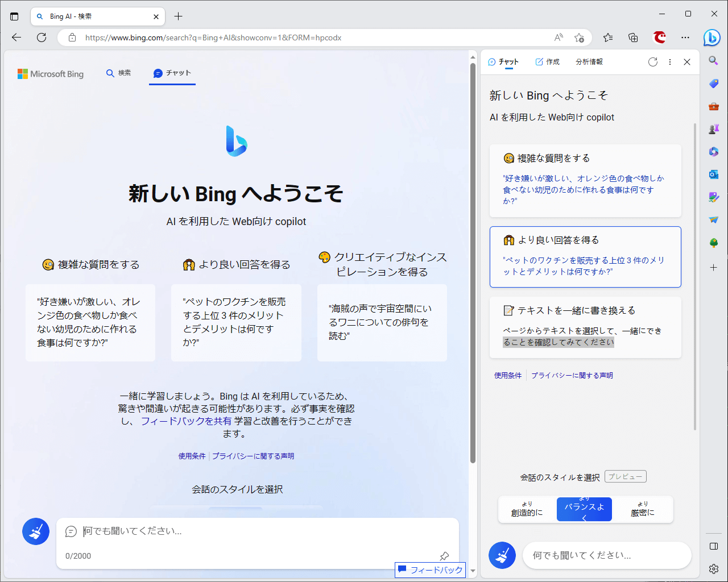Switch to the 検索 tab
Screen dimensions: 728x582
coord(118,73)
